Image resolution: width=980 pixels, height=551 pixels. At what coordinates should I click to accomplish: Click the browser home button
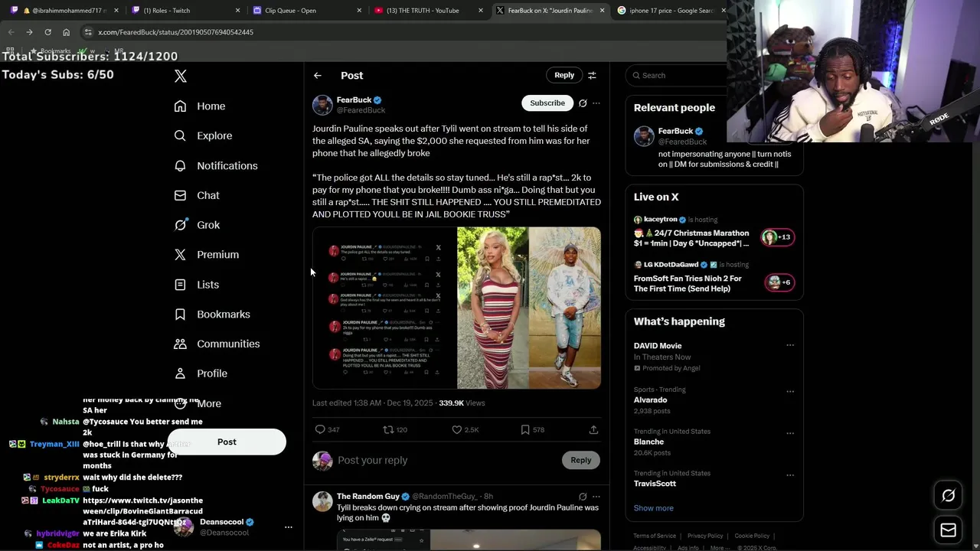(66, 32)
